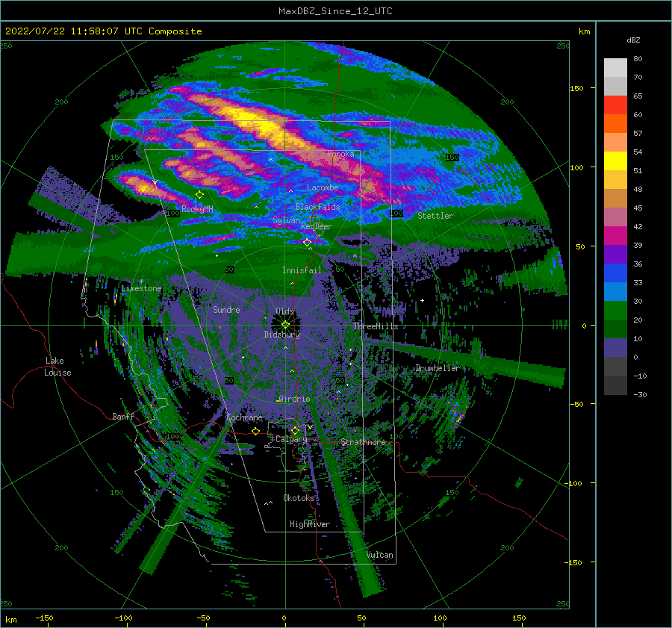Click the Sylvan label
The image size is (672, 628).
[x=286, y=220]
